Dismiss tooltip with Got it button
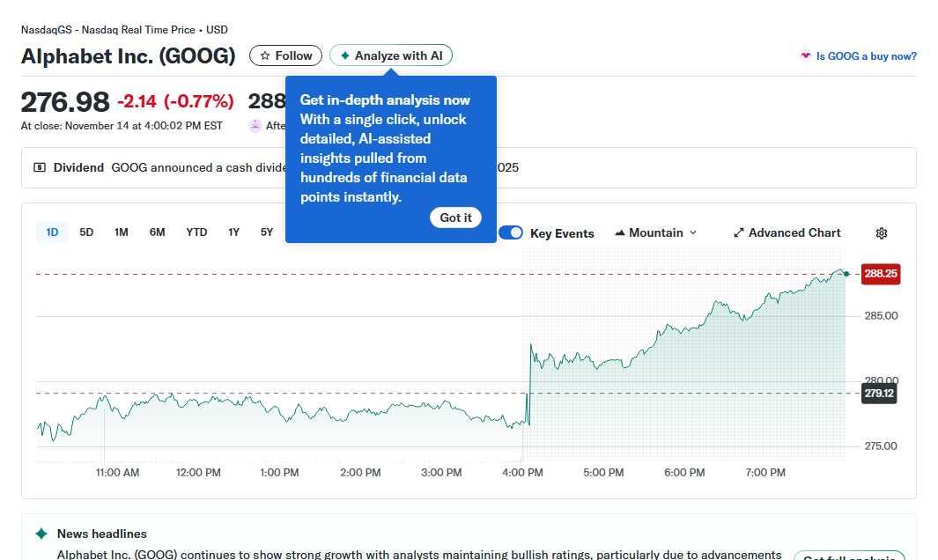Viewport: 938px width, 560px height. (455, 217)
